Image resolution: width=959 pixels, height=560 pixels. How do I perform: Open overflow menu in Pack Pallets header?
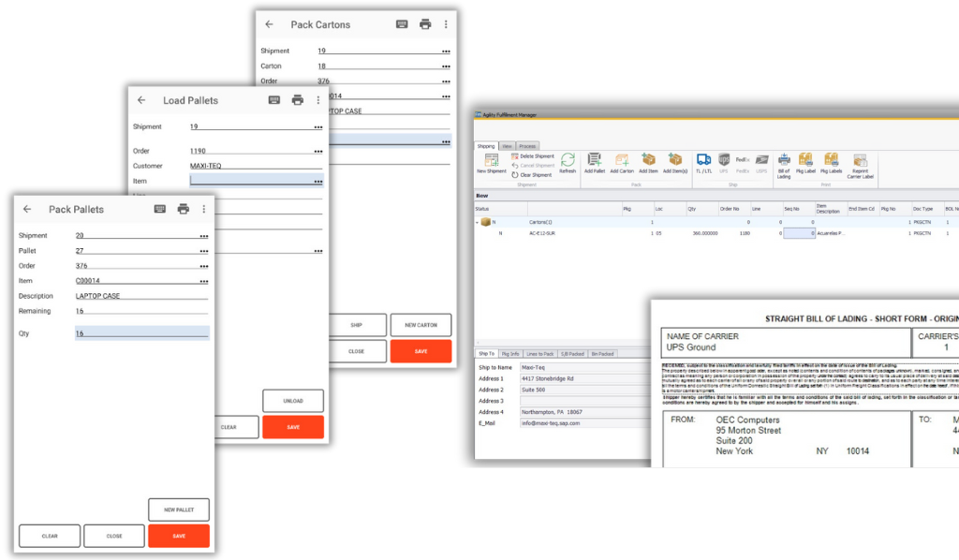(x=204, y=209)
